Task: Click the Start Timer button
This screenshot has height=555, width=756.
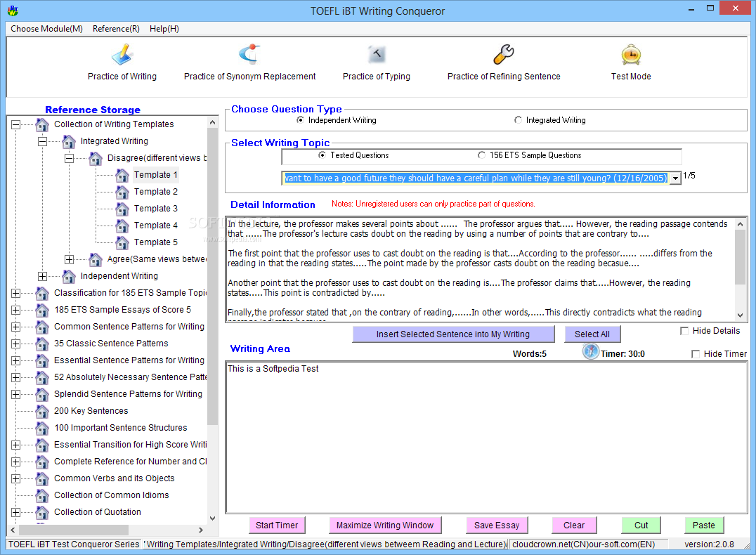Action: [277, 525]
